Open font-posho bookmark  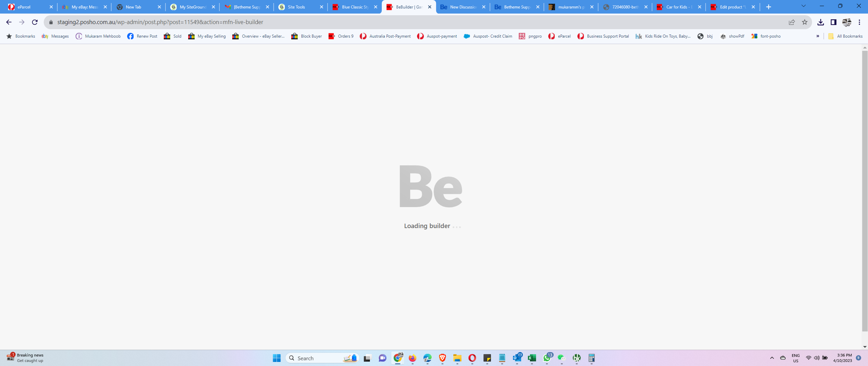[766, 36]
